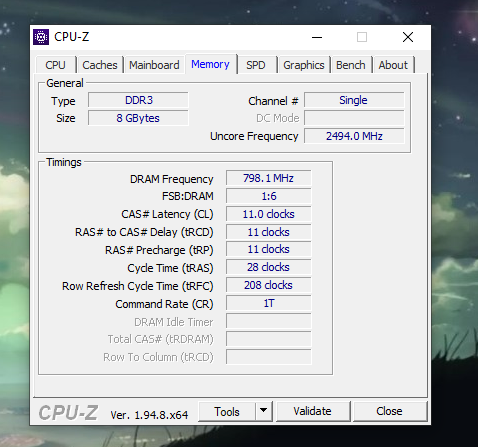This screenshot has height=447, width=478.
Task: Click the Tools button
Action: tap(227, 412)
